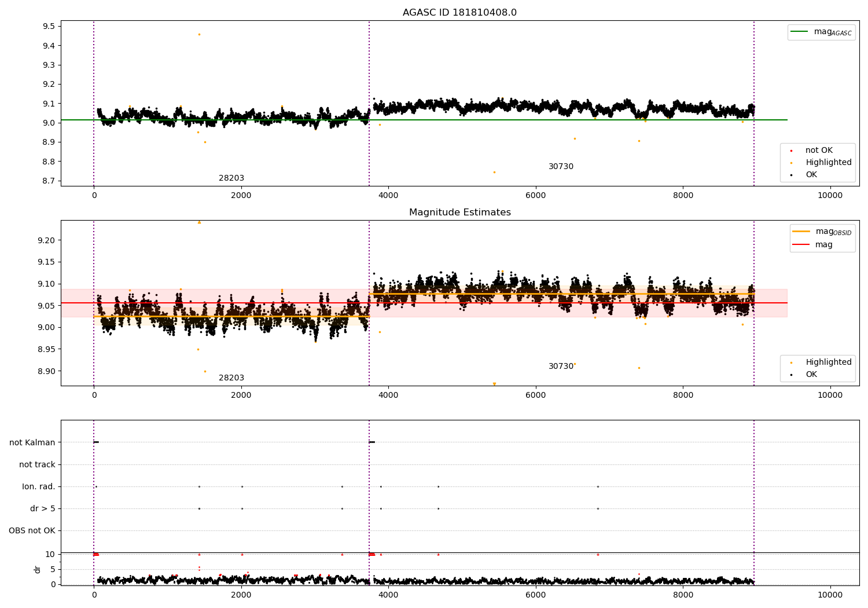Click the "dr" axis label
868x608 pixels.
pos(38,569)
